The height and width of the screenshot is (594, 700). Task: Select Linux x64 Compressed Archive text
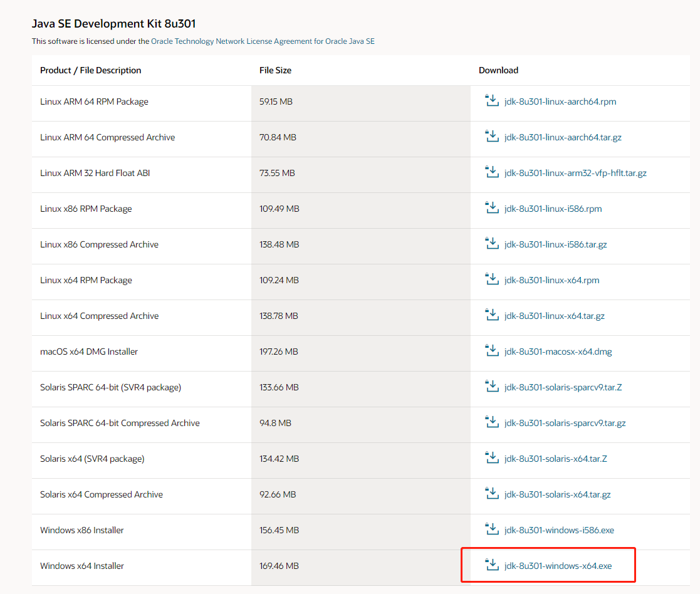point(99,316)
